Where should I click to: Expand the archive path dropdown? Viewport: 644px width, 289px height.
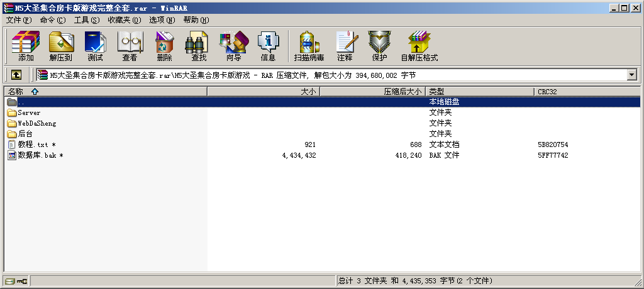pyautogui.click(x=632, y=75)
